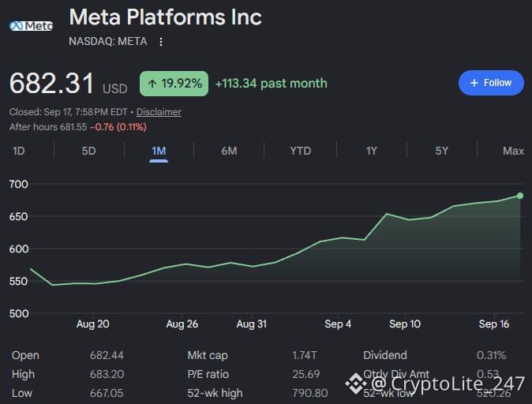Click the green endpoint marker on chart
This screenshot has height=404, width=532.
pos(520,196)
